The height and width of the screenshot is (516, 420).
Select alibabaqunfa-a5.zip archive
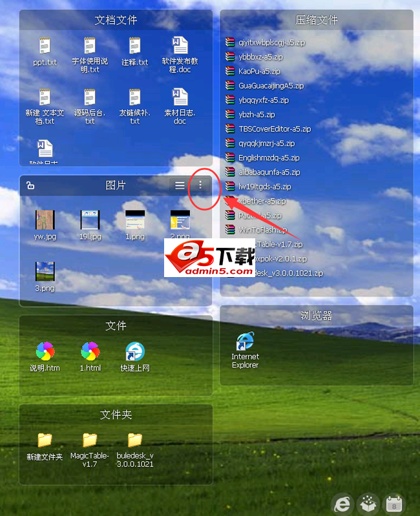(x=263, y=172)
